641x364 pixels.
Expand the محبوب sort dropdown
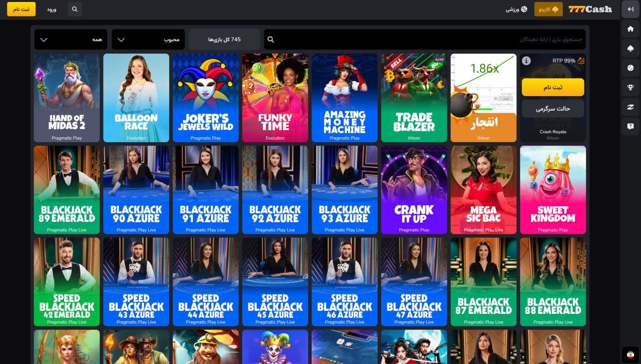pos(148,40)
